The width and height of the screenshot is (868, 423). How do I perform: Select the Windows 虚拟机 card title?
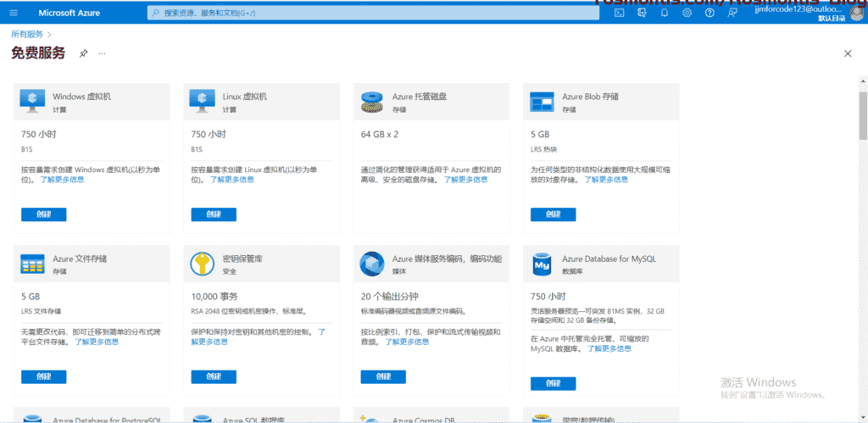82,97
